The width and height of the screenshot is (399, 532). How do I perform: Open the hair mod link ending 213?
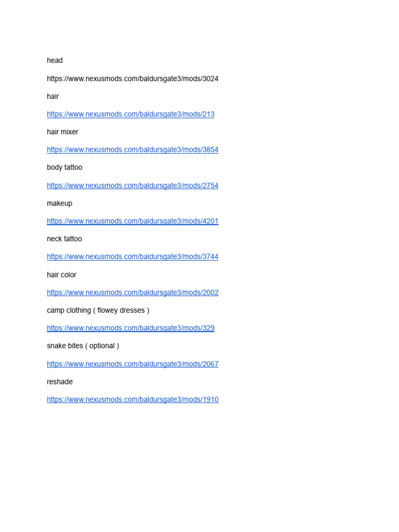tap(130, 114)
